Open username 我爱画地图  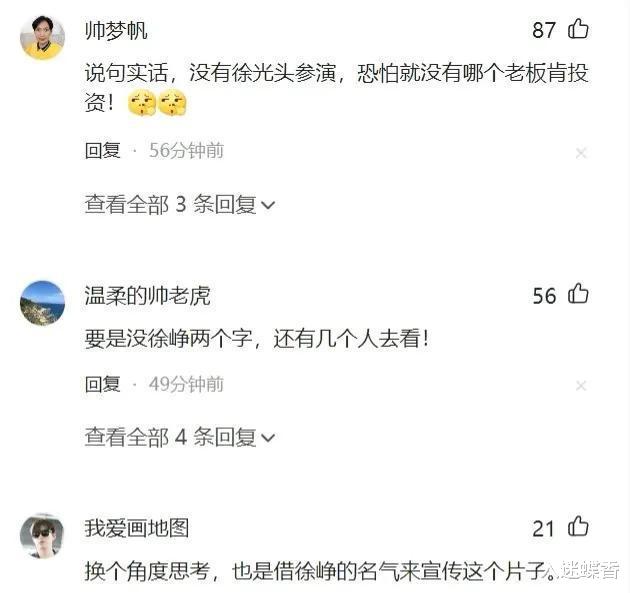pyautogui.click(x=137, y=528)
